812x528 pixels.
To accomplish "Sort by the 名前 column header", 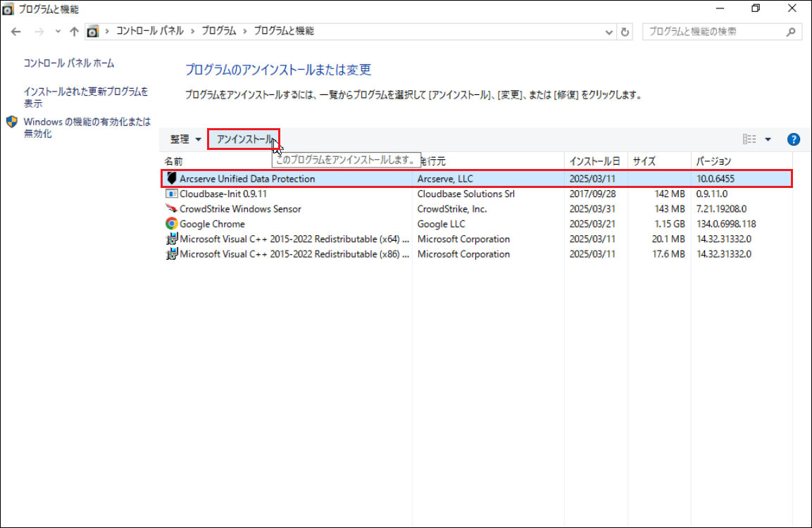I will click(173, 161).
